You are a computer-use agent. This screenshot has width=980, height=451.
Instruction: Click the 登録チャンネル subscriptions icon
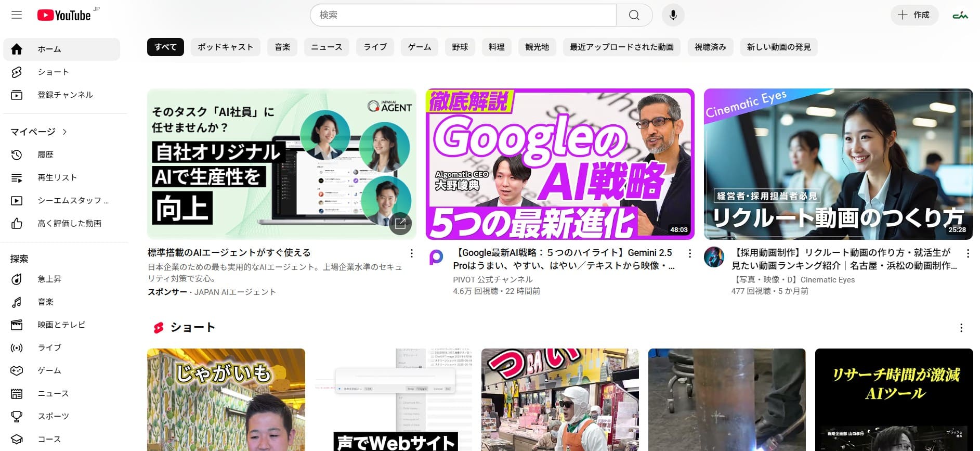coord(17,95)
